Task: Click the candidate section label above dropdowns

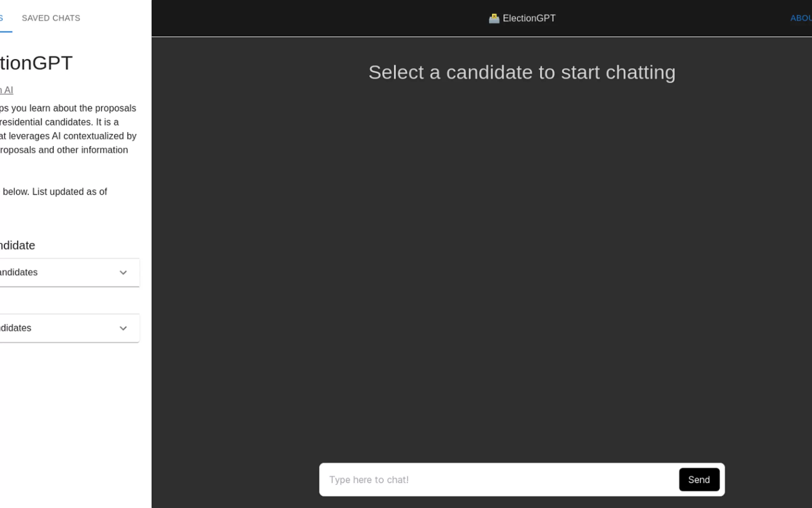Action: click(18, 245)
